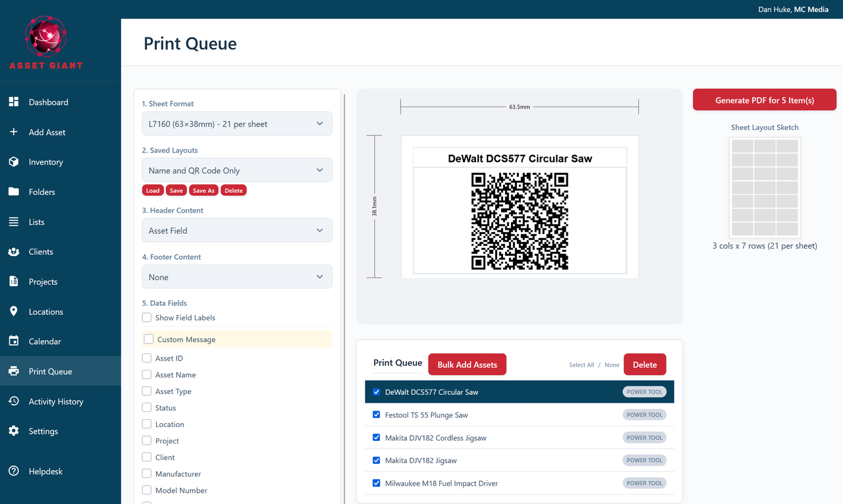Check the Manufacturer data field
This screenshot has height=504, width=843.
click(x=147, y=473)
